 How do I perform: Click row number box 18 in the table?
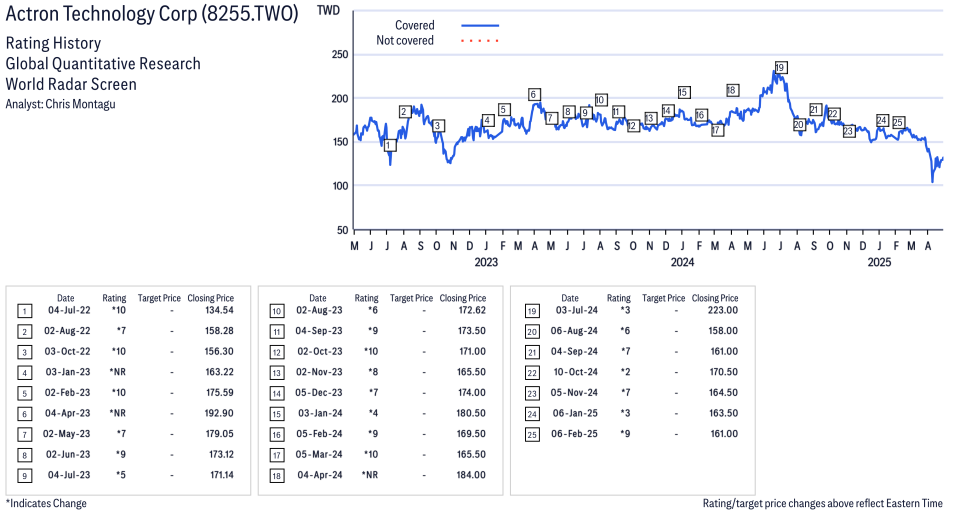(277, 476)
